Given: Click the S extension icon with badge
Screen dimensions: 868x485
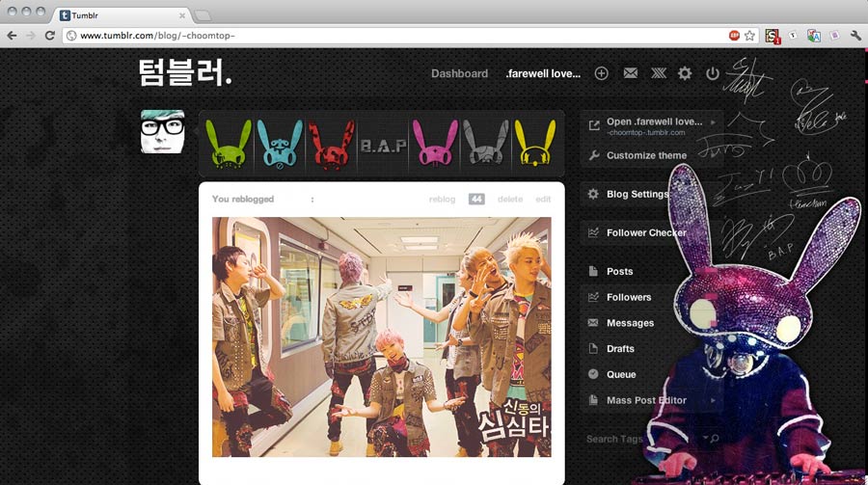Looking at the screenshot, I should coord(773,36).
